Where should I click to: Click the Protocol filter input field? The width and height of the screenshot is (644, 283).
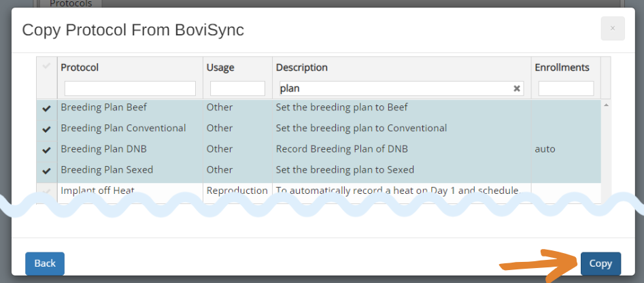click(x=130, y=88)
